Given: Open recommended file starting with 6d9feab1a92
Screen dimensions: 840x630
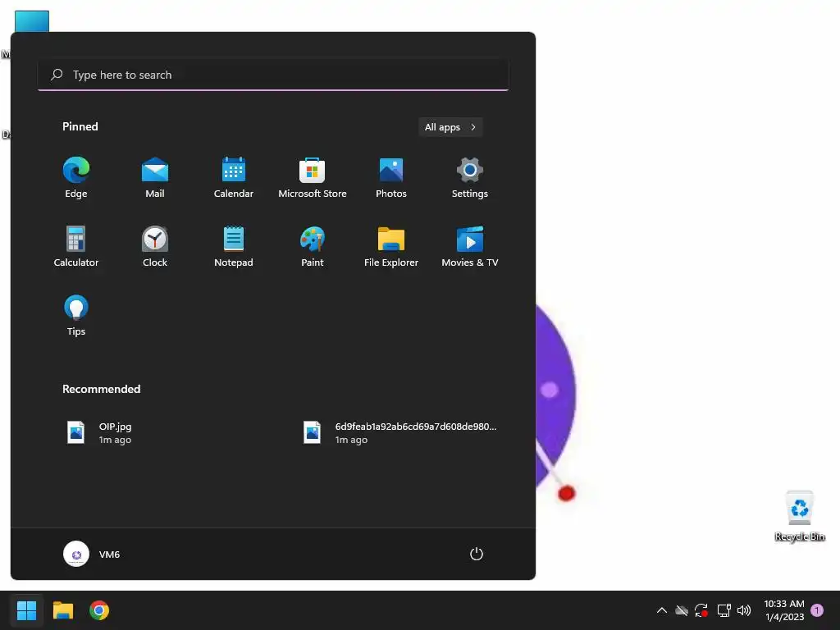Looking at the screenshot, I should pos(399,433).
